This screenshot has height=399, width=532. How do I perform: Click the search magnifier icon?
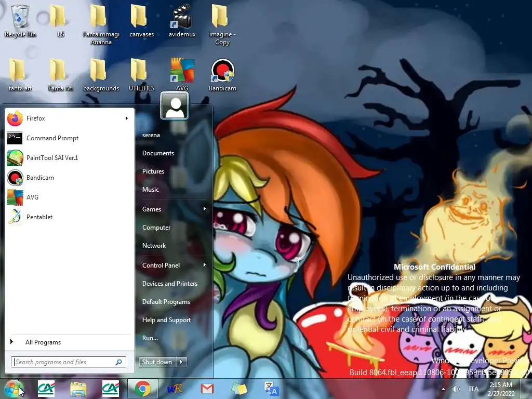[119, 362]
